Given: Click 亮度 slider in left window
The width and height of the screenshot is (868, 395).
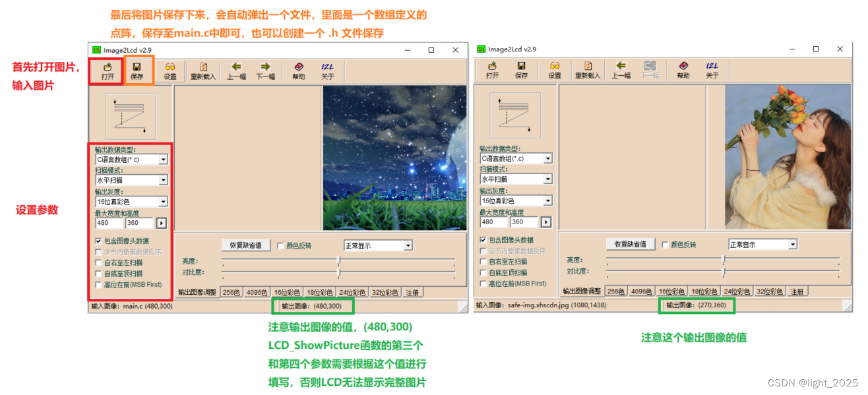Looking at the screenshot, I should click(x=339, y=261).
